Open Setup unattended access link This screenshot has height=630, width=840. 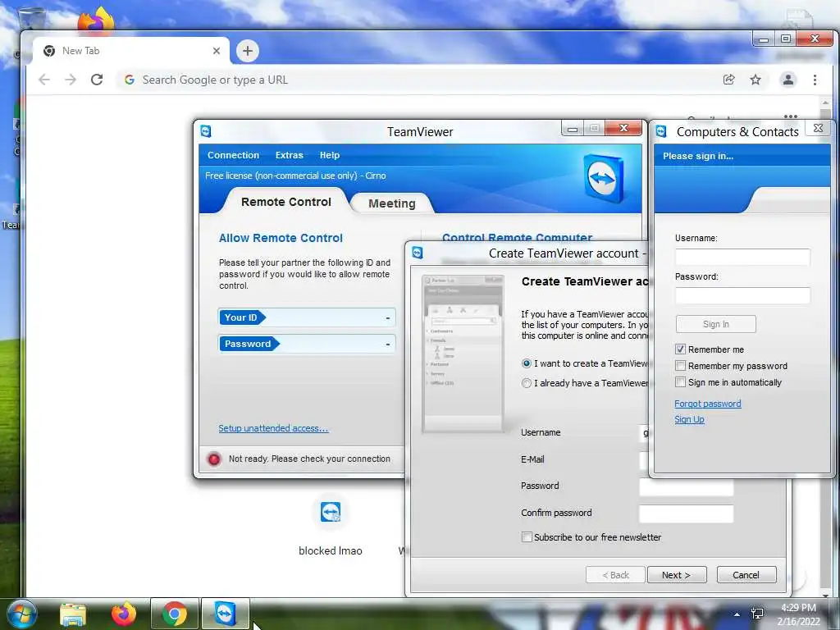[x=273, y=428]
